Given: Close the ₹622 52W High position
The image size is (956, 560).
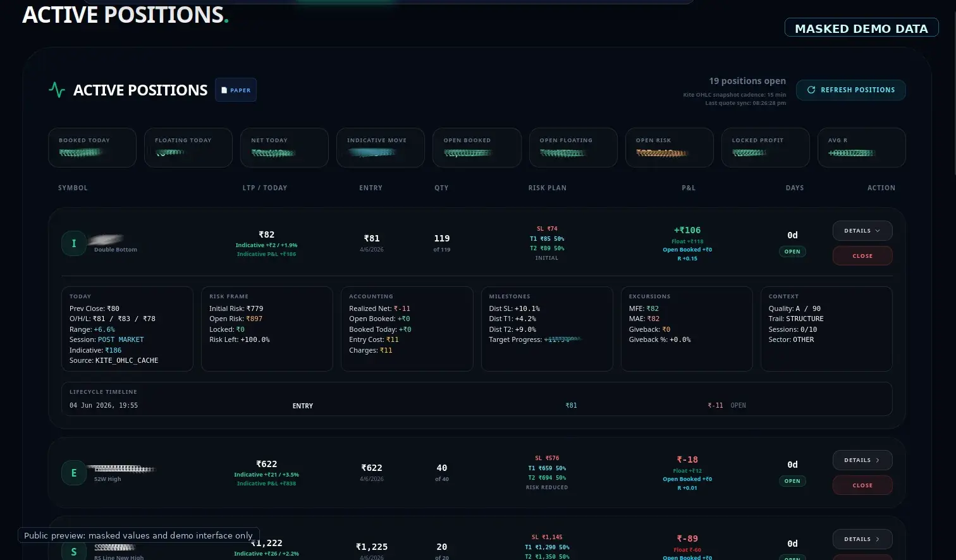Looking at the screenshot, I should (x=862, y=485).
